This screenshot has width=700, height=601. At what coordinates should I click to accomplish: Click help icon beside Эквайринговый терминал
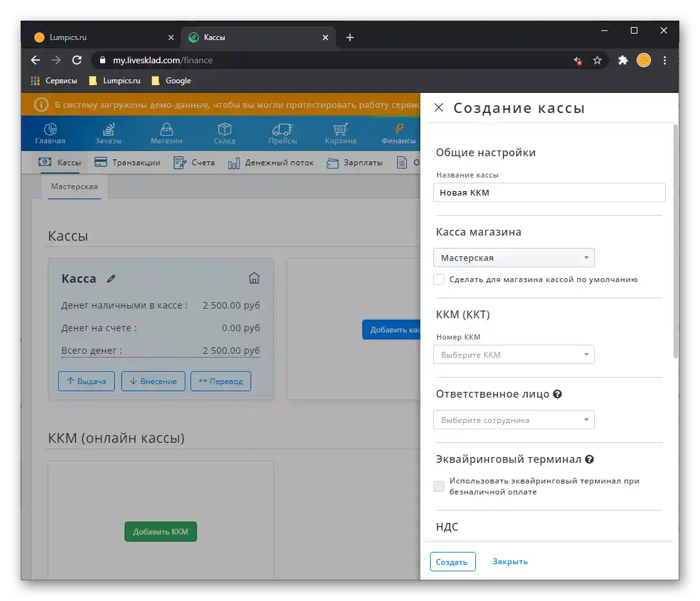coord(590,459)
